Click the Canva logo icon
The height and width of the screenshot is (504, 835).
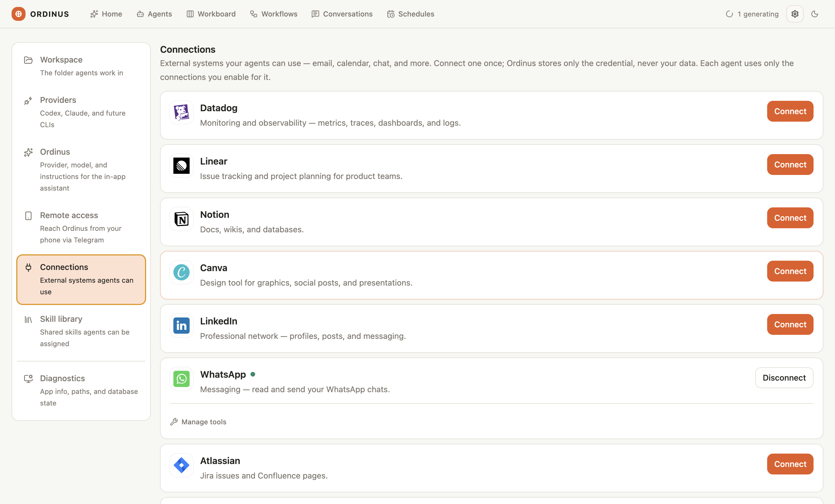(181, 272)
